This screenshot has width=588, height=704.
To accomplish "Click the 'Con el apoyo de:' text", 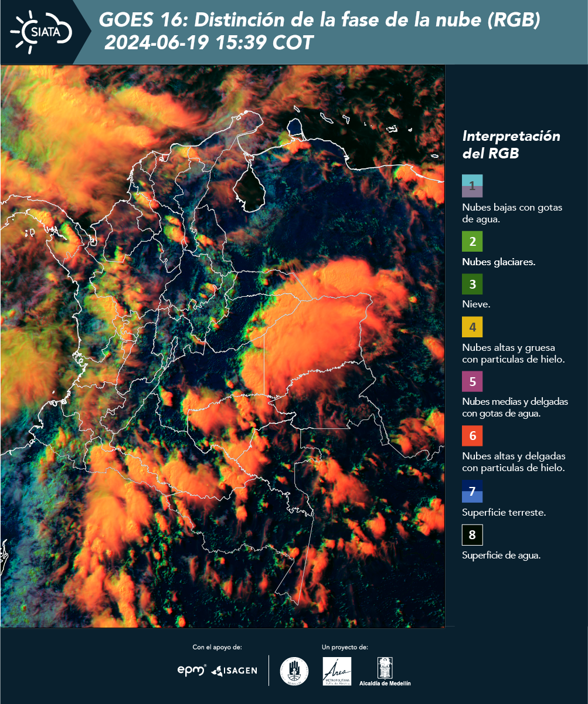I will click(x=217, y=647).
